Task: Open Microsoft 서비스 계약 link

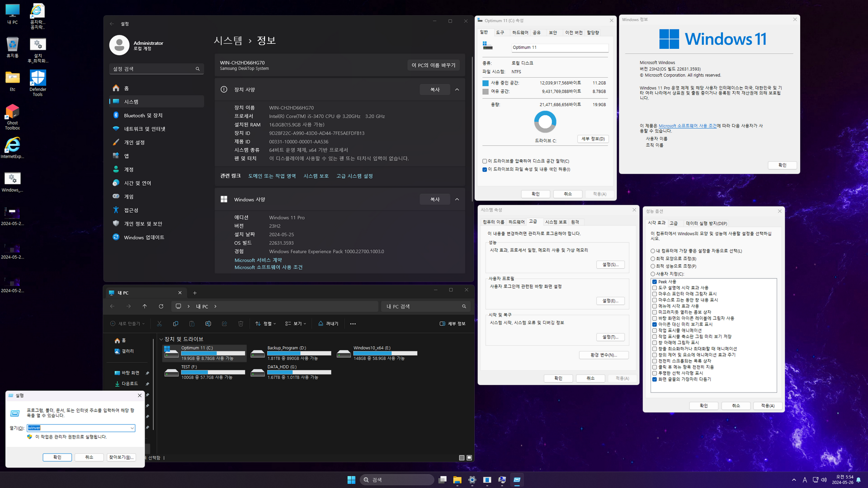Action: coord(258,260)
